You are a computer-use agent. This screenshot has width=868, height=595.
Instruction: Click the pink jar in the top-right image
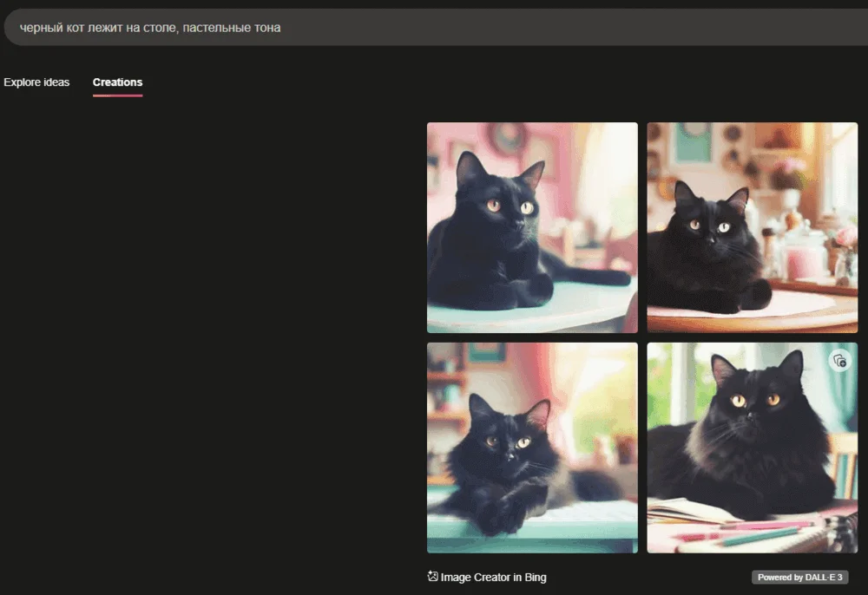pos(804,258)
